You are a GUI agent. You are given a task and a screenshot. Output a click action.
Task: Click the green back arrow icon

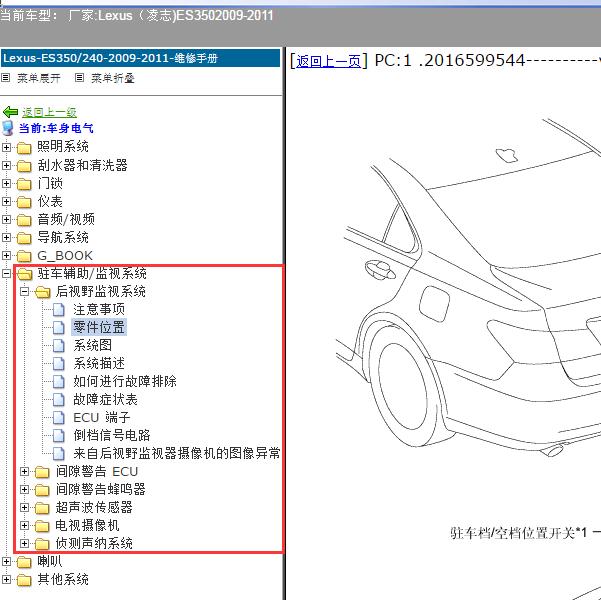10,112
